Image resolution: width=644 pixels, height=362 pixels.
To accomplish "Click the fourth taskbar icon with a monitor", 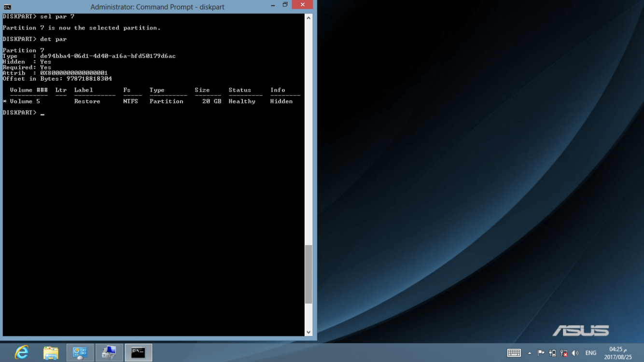I will [109, 353].
